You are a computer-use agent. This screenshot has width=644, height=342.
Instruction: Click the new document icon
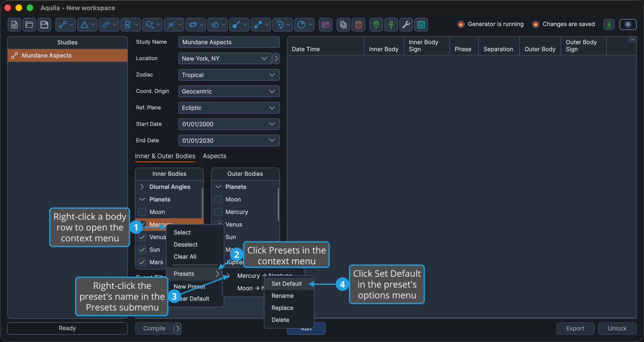tap(14, 25)
